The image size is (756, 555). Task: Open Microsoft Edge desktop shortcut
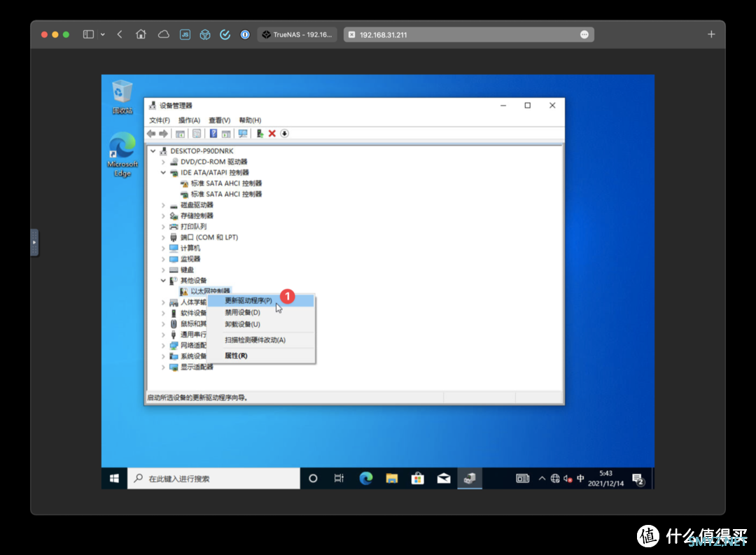click(122, 154)
